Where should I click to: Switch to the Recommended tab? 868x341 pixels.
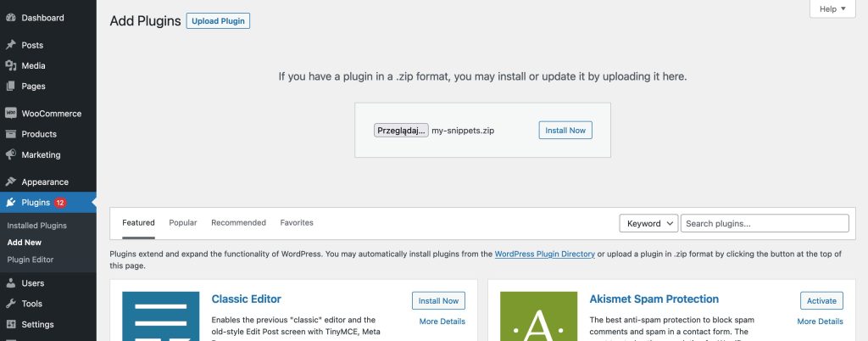coord(238,222)
